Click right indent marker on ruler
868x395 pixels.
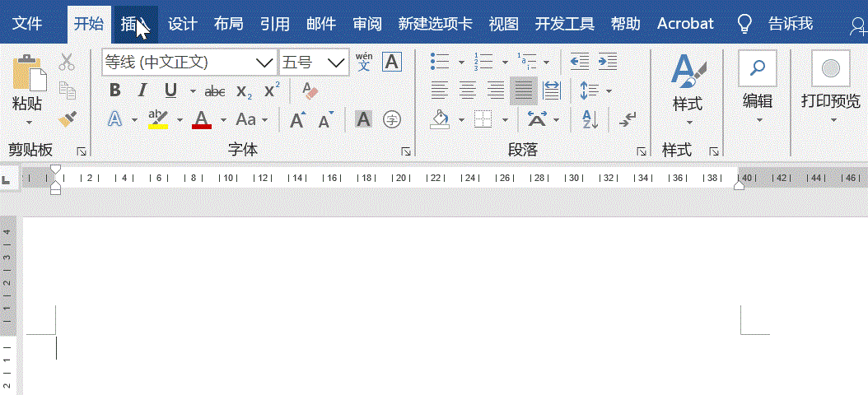pos(739,185)
